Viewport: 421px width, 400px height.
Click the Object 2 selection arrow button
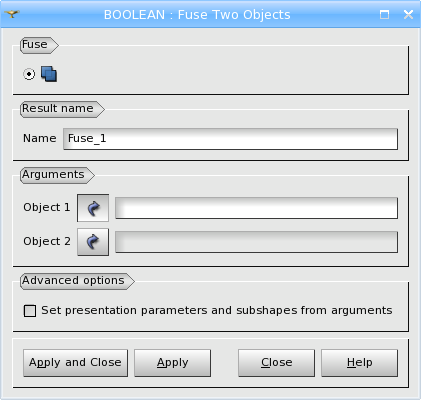93,242
